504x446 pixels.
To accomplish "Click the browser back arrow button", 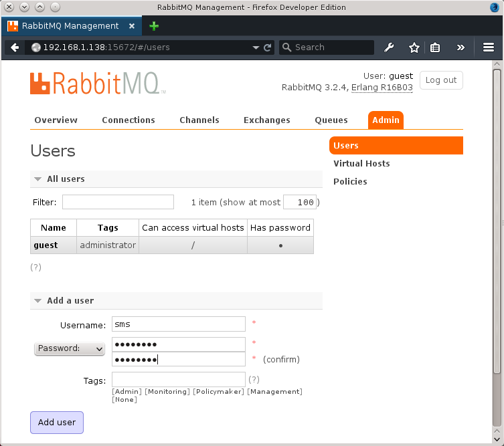I will coord(15,47).
